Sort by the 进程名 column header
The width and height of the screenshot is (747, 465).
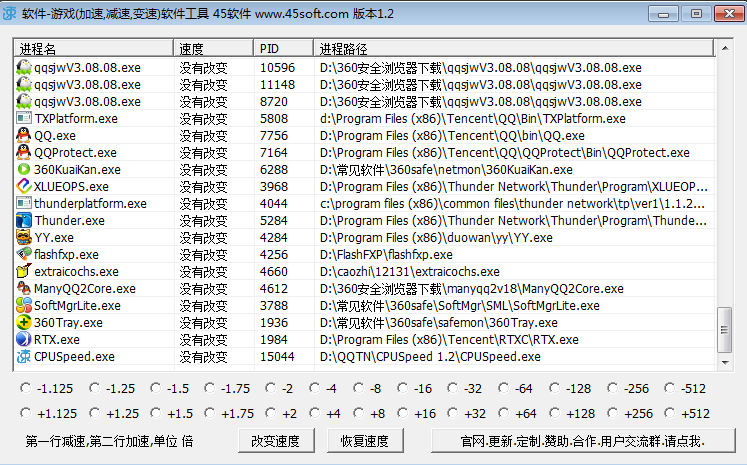point(93,49)
